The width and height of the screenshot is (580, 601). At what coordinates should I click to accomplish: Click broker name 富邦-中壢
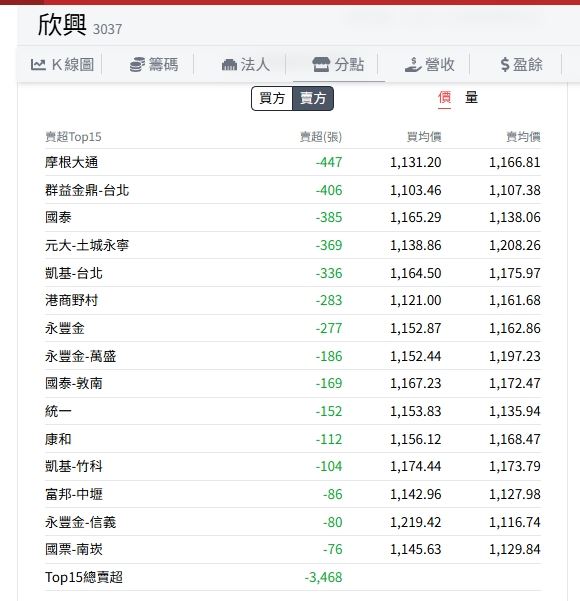(x=74, y=494)
